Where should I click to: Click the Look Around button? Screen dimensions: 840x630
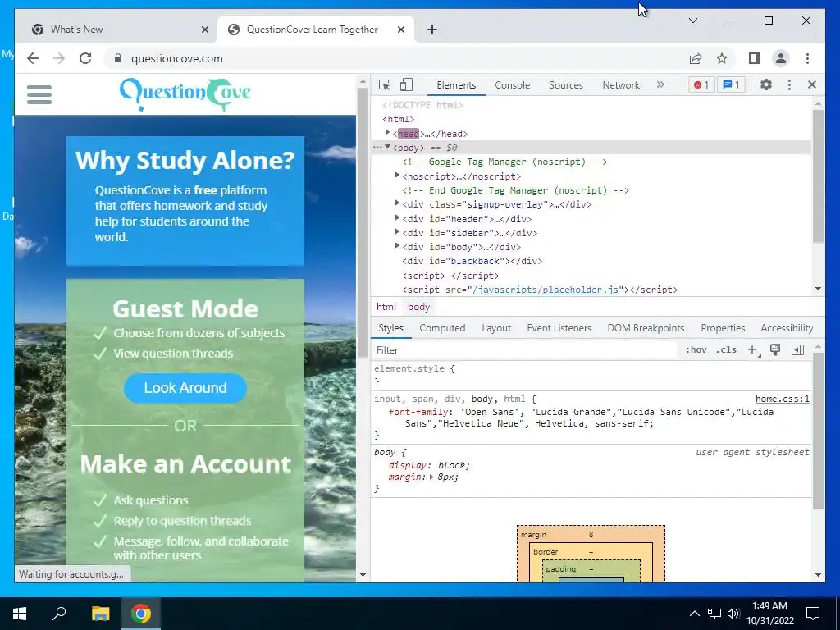point(185,388)
